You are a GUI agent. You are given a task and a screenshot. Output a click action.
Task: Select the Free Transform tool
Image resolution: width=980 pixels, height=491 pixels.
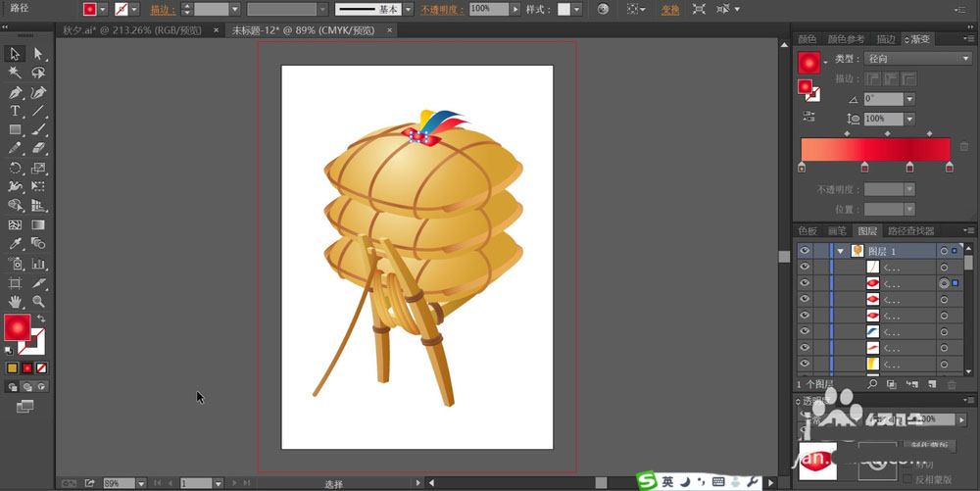point(38,186)
